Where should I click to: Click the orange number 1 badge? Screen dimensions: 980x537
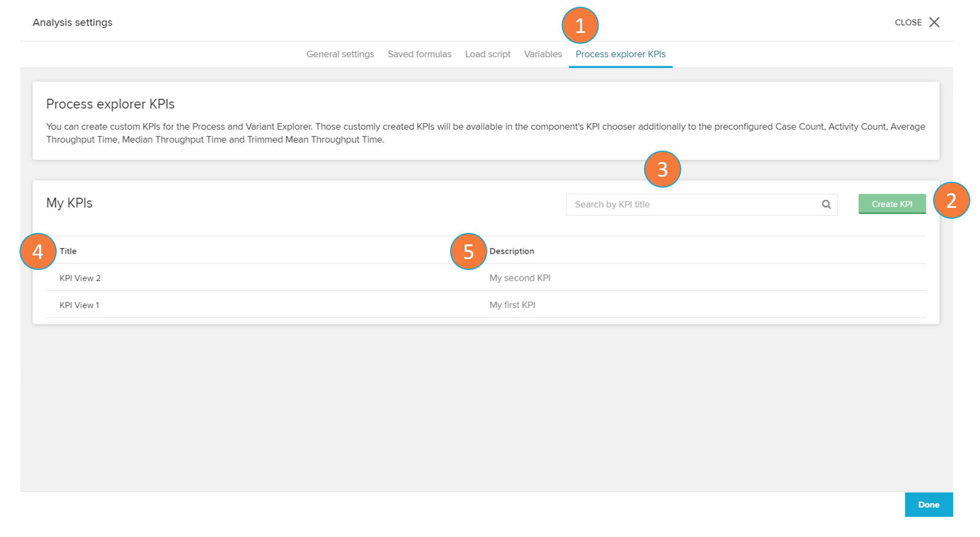click(x=580, y=26)
